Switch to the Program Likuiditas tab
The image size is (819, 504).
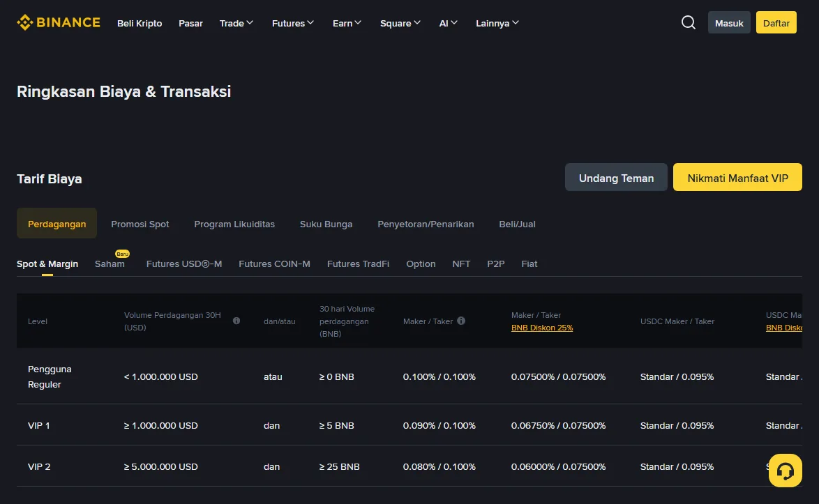pos(234,224)
